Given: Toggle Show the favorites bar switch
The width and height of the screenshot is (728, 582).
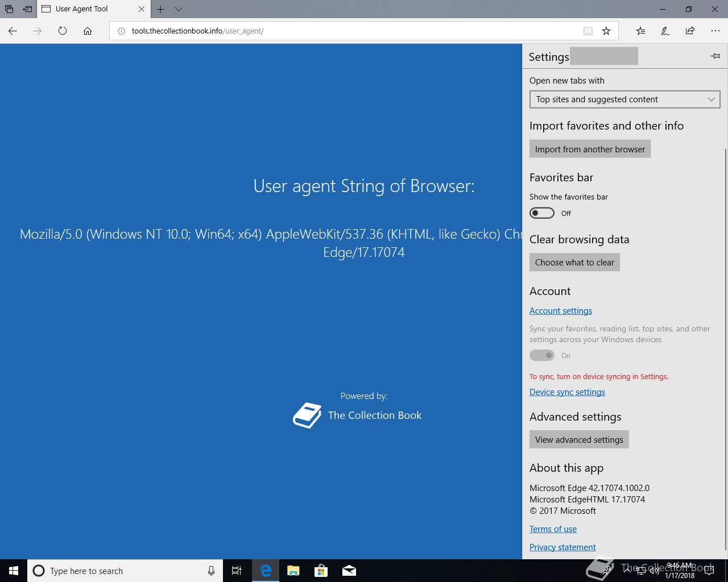Looking at the screenshot, I should (x=542, y=213).
